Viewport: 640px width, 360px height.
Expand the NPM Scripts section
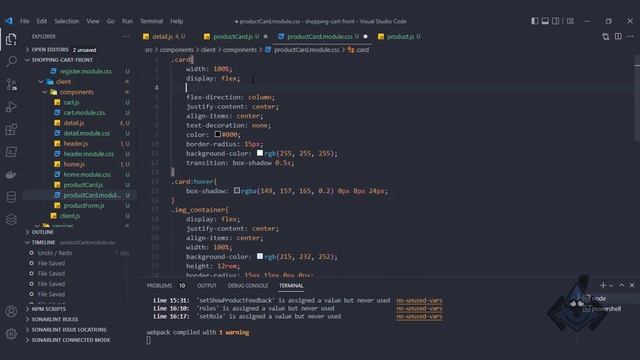tap(80, 309)
